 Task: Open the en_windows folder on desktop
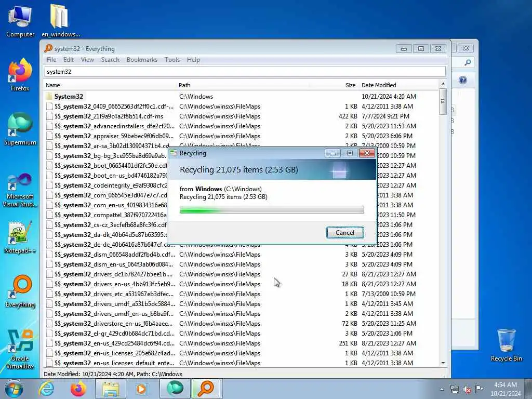[x=60, y=20]
